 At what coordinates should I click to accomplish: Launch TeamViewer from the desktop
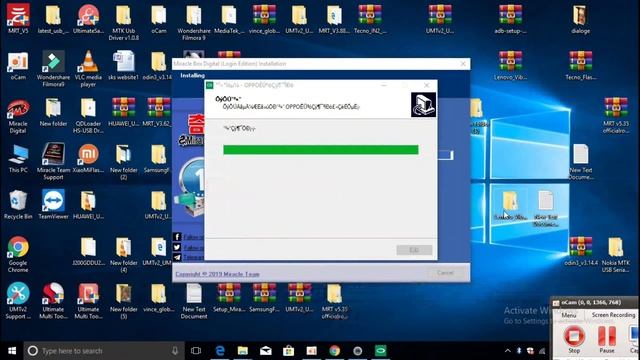[x=53, y=205]
